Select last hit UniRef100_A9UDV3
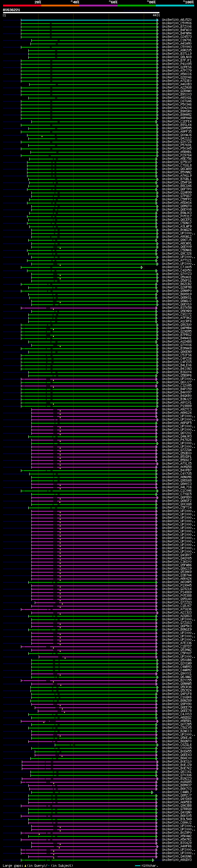Screen dimensions: 197x868 177,860
